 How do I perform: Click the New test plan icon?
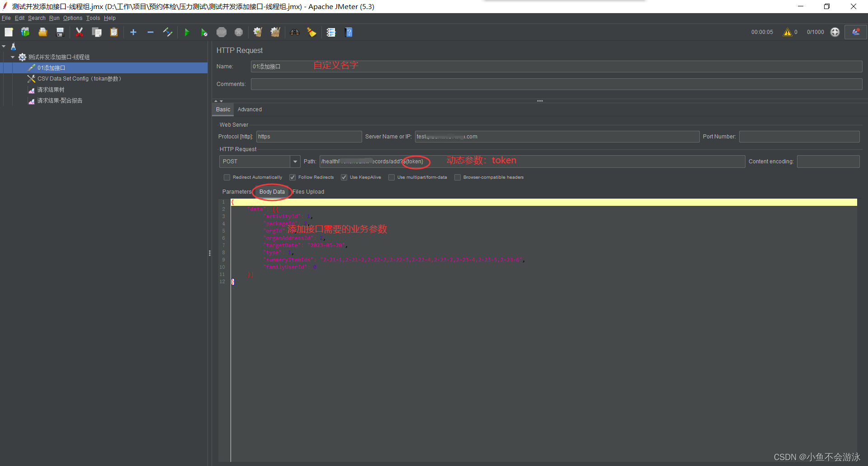(9, 32)
